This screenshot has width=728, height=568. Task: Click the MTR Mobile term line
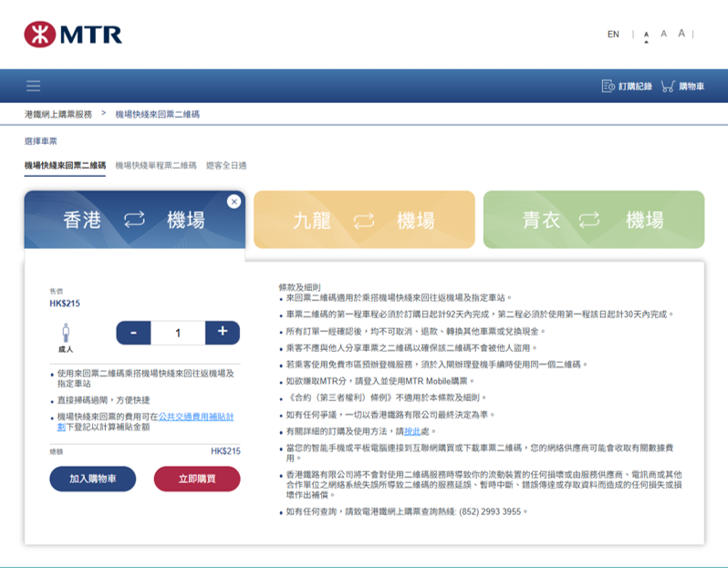click(380, 381)
